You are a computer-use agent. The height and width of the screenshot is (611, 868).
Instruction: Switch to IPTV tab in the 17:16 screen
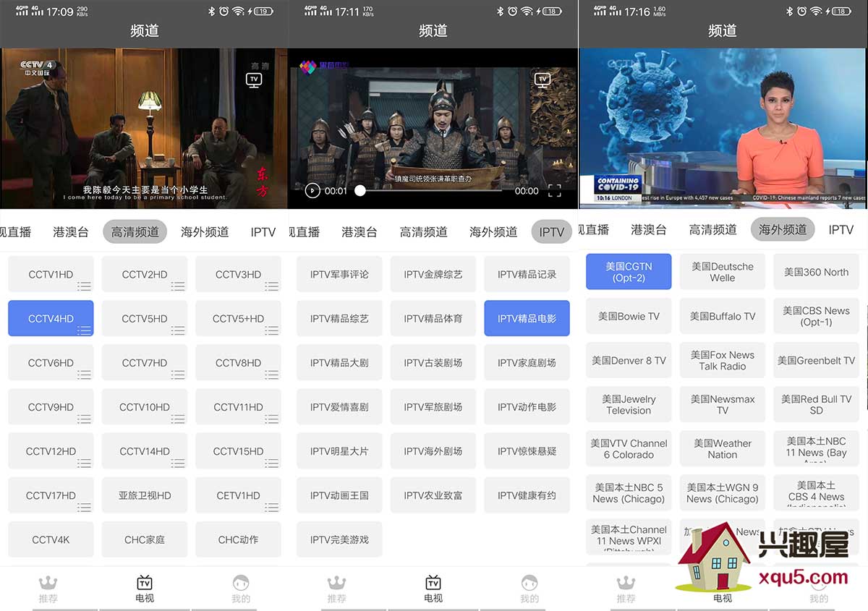[841, 230]
